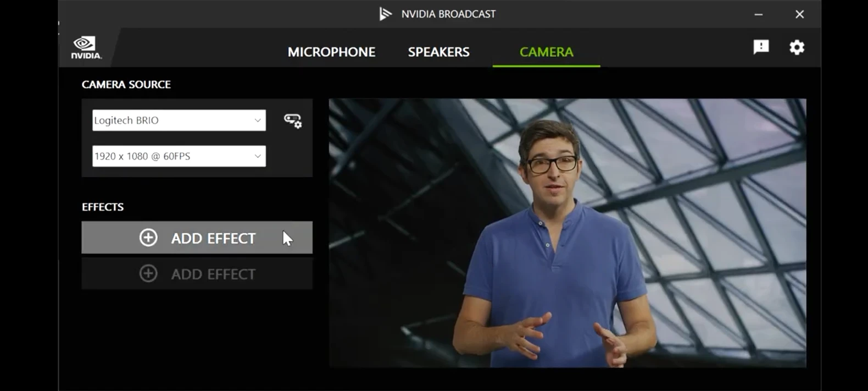Switch to the Speakers tab
This screenshot has width=868, height=391.
[x=438, y=52]
